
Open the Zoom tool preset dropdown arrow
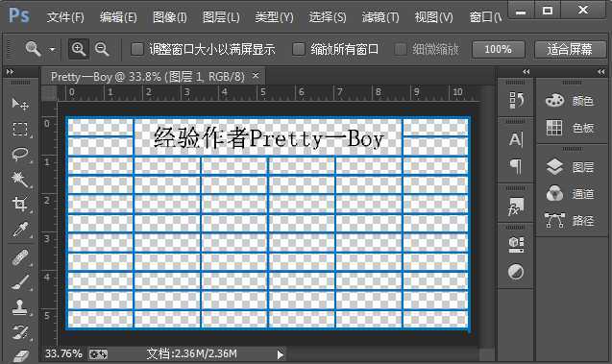tap(52, 50)
